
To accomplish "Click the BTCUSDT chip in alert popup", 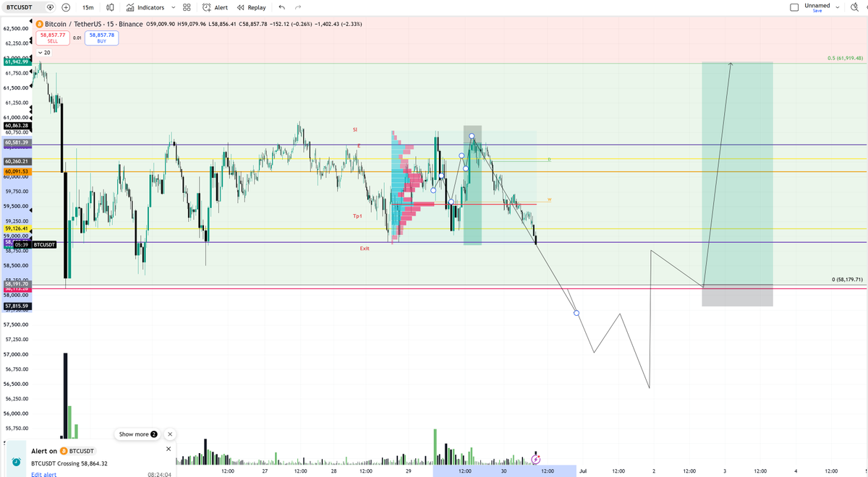I will pos(77,451).
